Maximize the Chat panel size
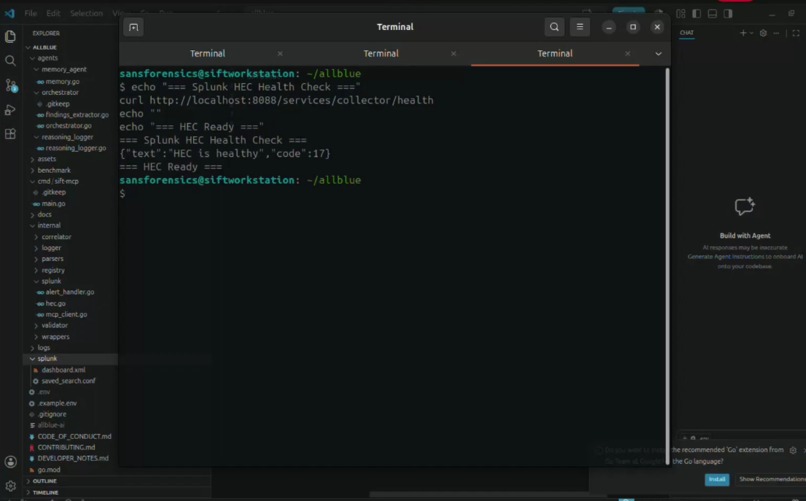 796,33
